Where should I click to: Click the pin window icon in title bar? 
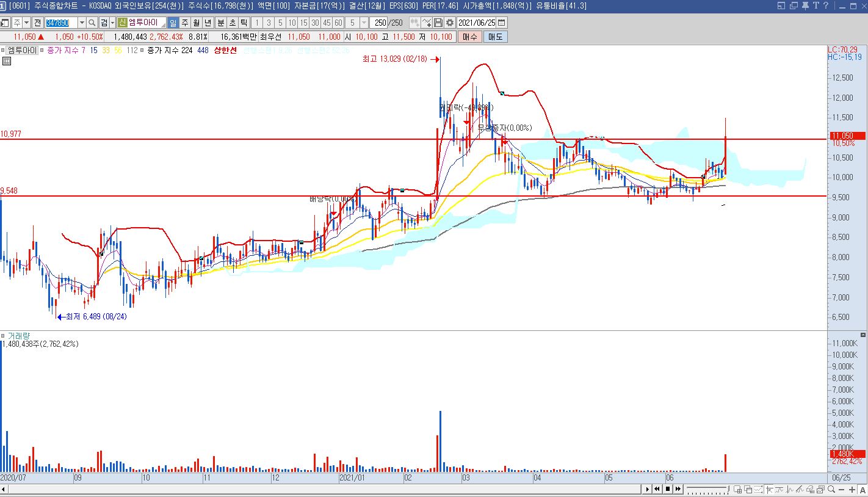[x=805, y=5]
